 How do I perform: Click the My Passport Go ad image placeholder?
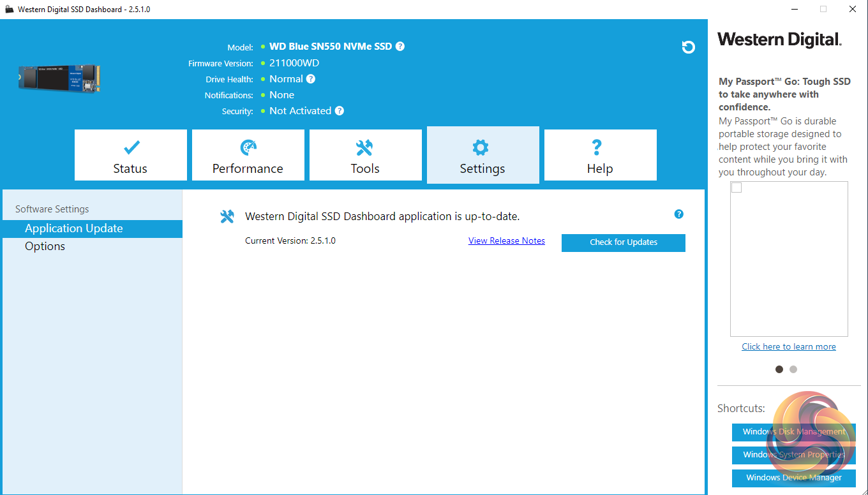(x=789, y=259)
